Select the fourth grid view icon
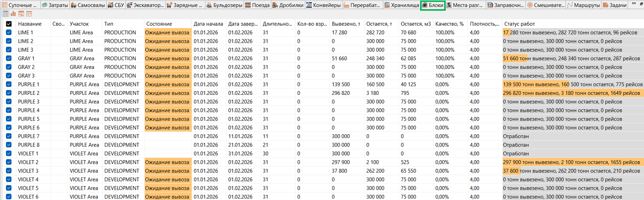 point(29,14)
